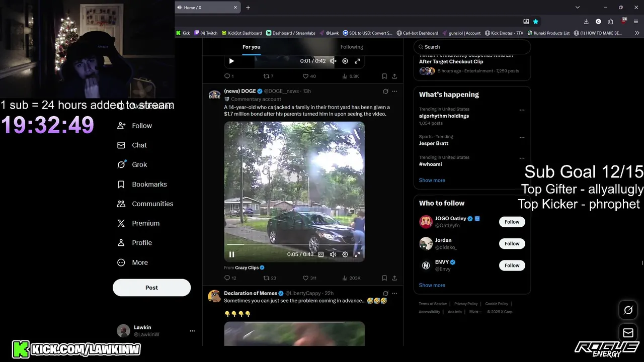Switch to the For you tab
This screenshot has width=644, height=362.
252,47
